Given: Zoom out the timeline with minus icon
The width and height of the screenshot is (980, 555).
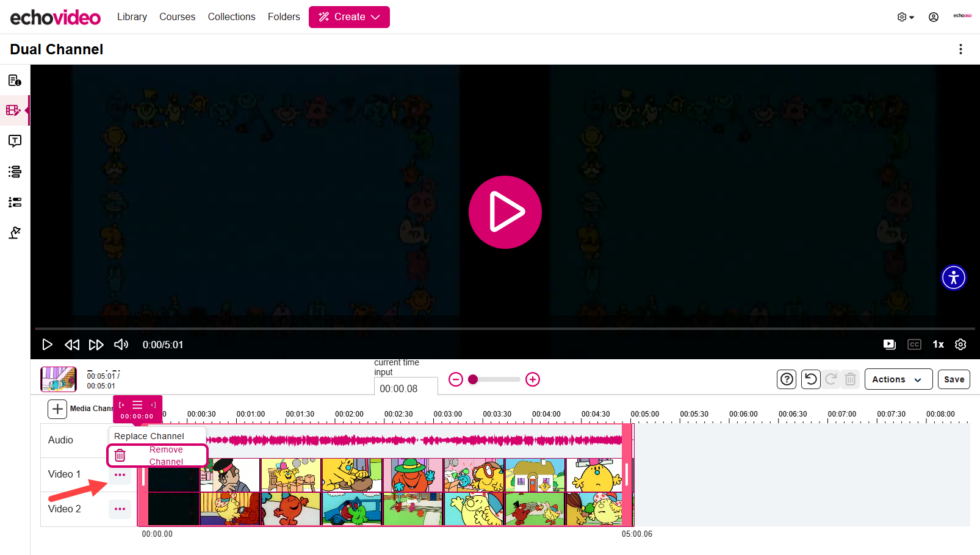Looking at the screenshot, I should point(456,379).
